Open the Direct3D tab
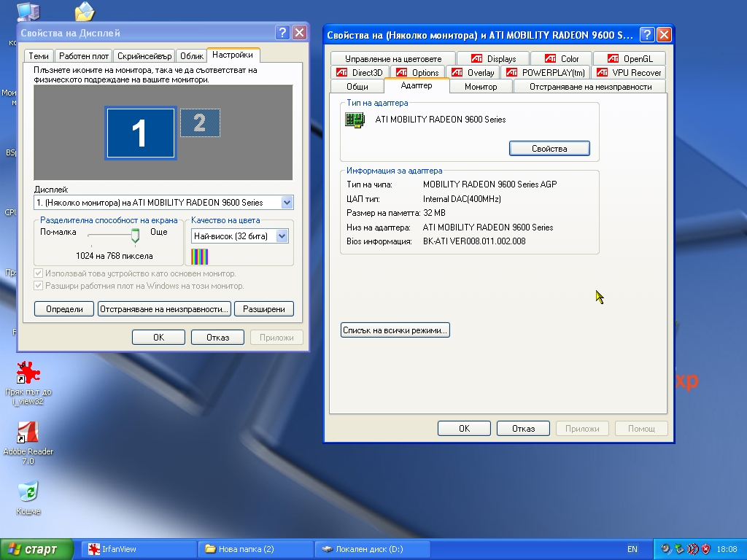This screenshot has height=560, width=747. click(360, 72)
